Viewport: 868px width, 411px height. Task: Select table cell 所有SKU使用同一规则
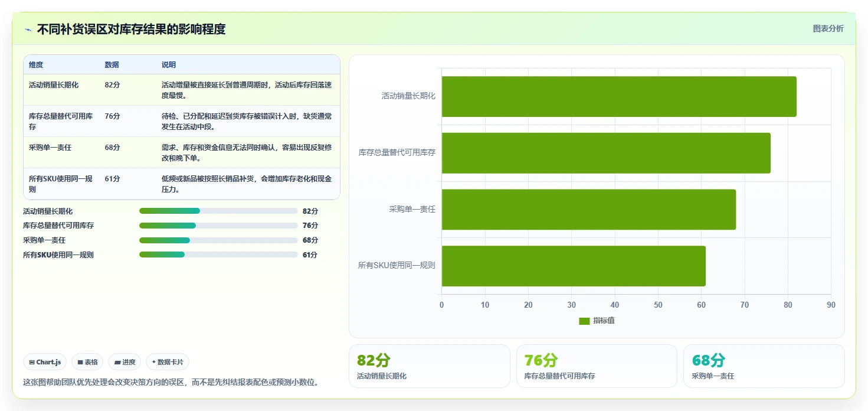pyautogui.click(x=61, y=184)
